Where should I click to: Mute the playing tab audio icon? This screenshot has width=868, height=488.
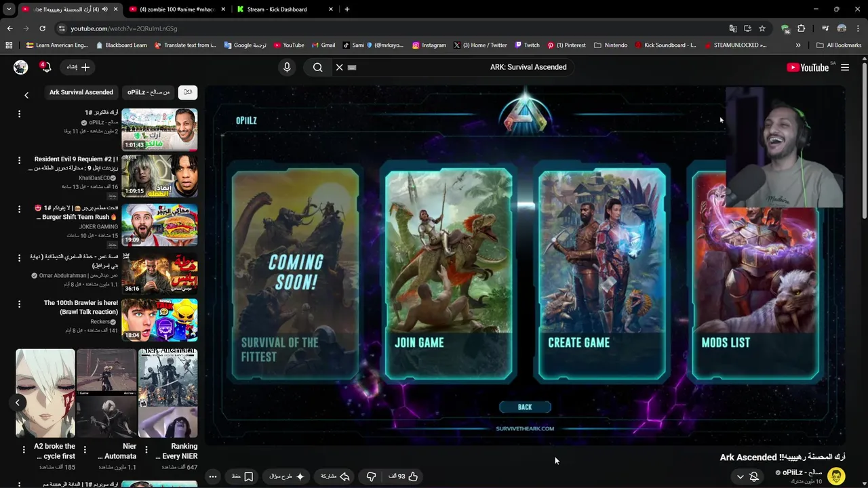click(x=104, y=9)
